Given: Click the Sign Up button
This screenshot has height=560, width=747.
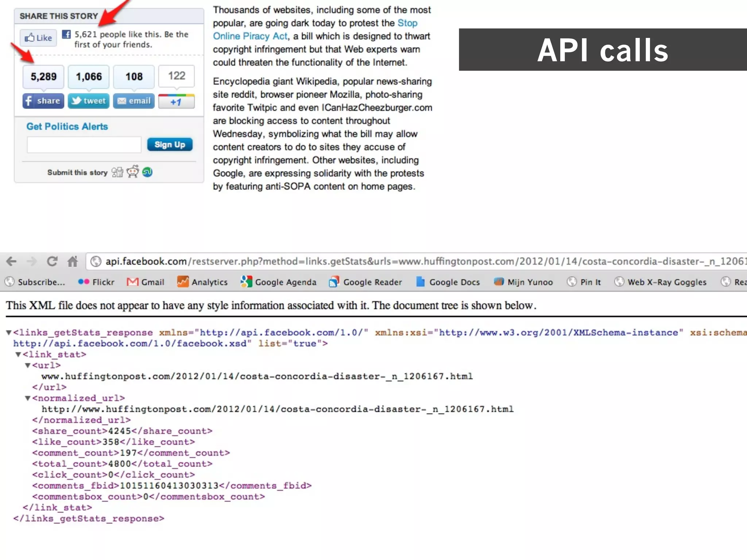Looking at the screenshot, I should 170,144.
